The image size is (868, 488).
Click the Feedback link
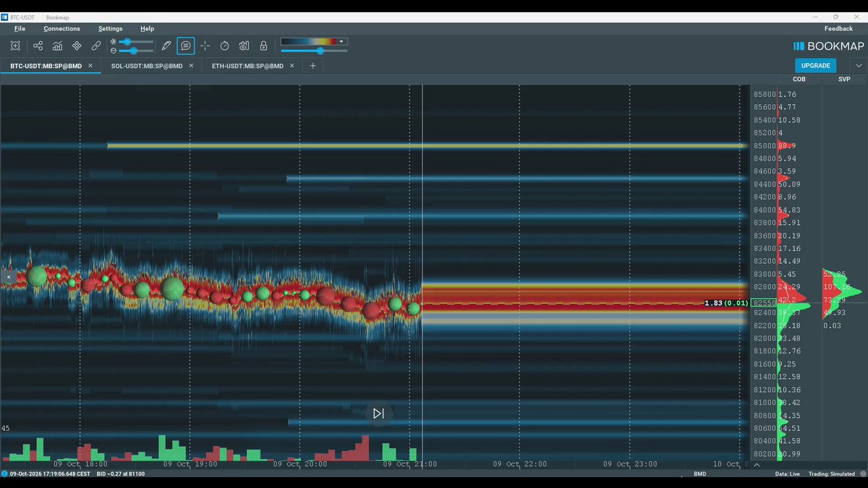point(838,29)
